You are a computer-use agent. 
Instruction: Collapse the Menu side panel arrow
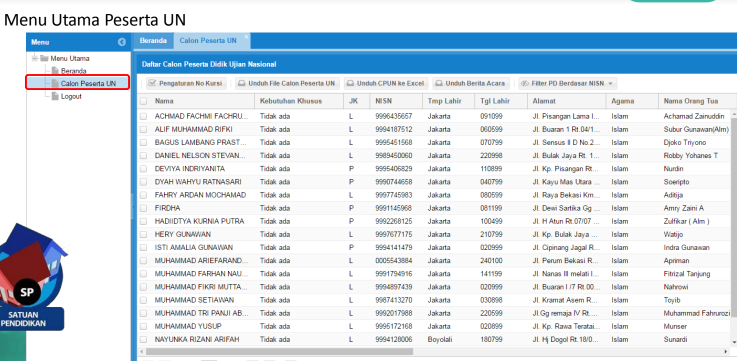coord(122,42)
